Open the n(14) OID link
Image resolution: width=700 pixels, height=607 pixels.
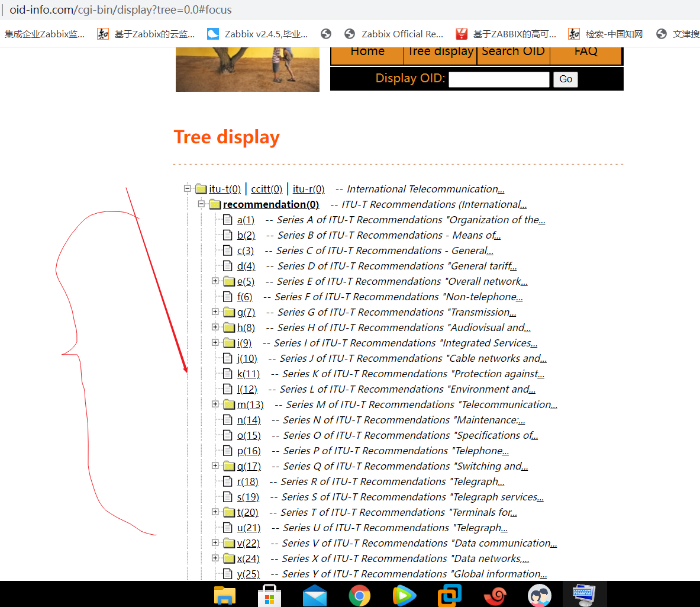click(249, 420)
